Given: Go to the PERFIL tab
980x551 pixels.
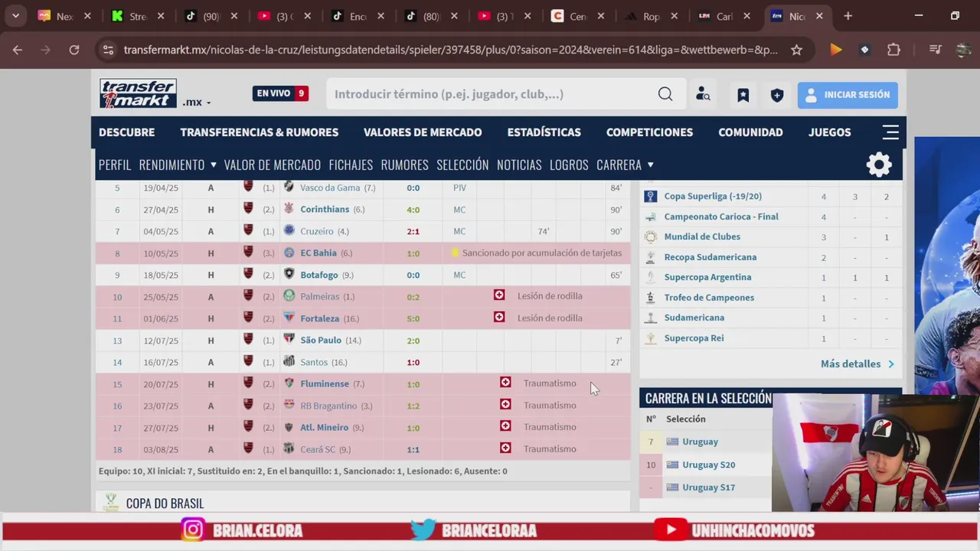Looking at the screenshot, I should click(x=115, y=165).
